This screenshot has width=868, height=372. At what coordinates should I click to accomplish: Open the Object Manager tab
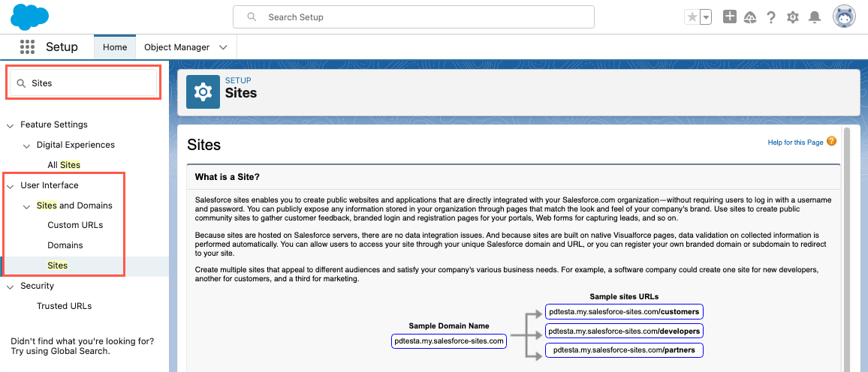[176, 47]
